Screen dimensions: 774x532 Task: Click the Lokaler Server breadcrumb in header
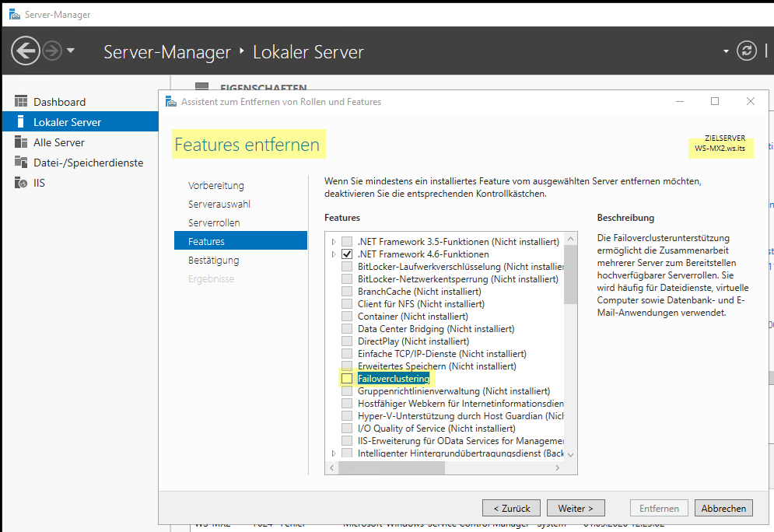[x=308, y=52]
